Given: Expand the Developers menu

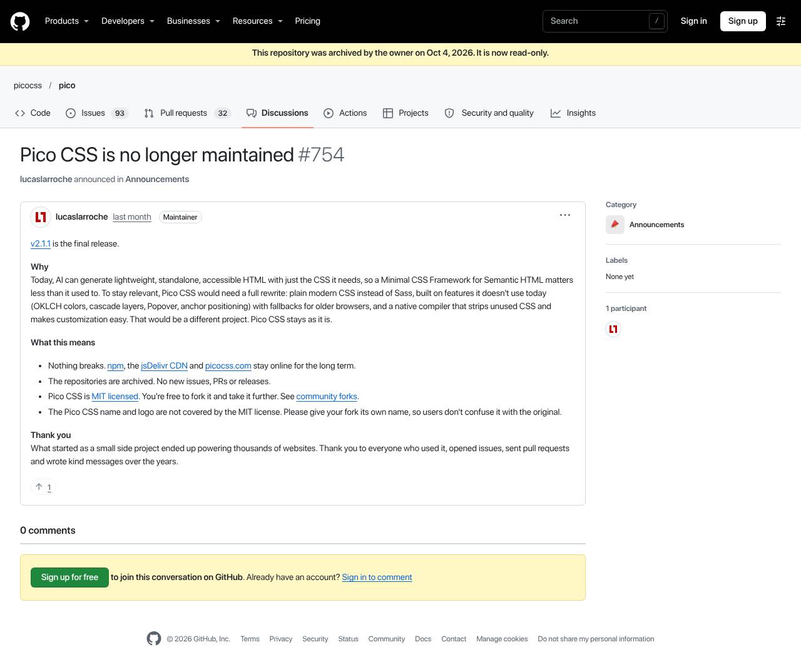Looking at the screenshot, I should coord(128,21).
